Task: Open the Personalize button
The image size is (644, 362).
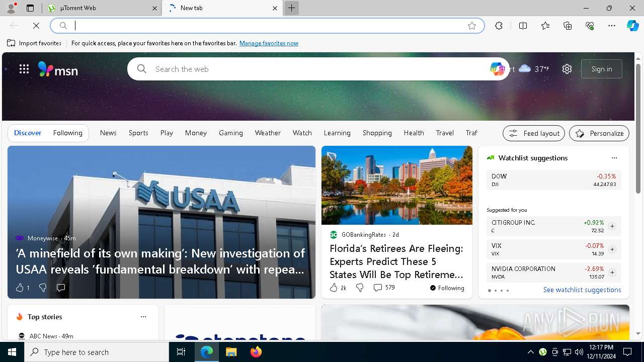Action: (599, 133)
